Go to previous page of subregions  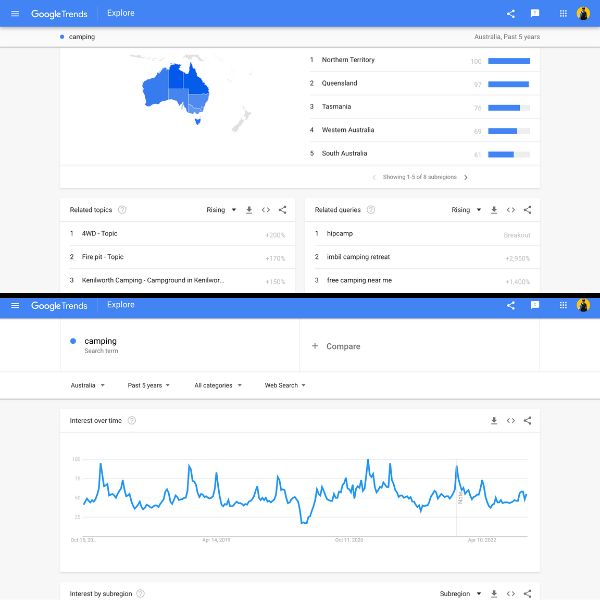click(374, 177)
